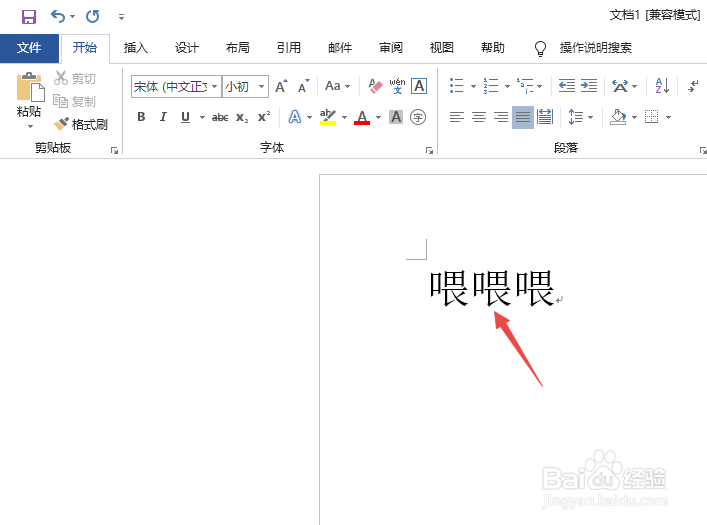Clear all formatting with the eraser icon
707x525 pixels.
(x=375, y=86)
